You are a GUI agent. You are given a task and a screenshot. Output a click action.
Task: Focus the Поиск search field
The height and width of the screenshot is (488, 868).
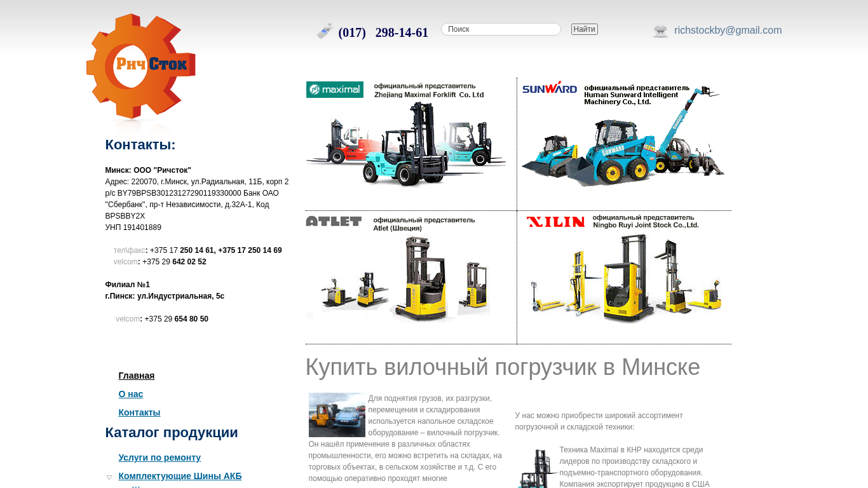tap(501, 29)
